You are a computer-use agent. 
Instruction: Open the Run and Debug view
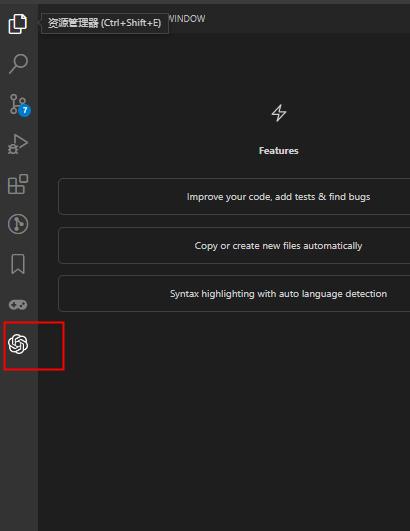coord(18,144)
